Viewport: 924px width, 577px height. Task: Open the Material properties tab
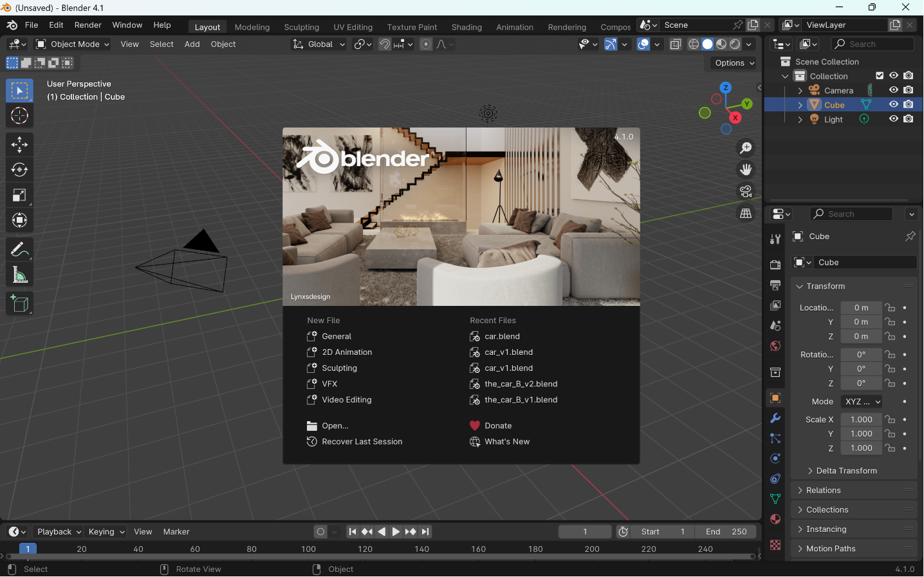tap(775, 520)
